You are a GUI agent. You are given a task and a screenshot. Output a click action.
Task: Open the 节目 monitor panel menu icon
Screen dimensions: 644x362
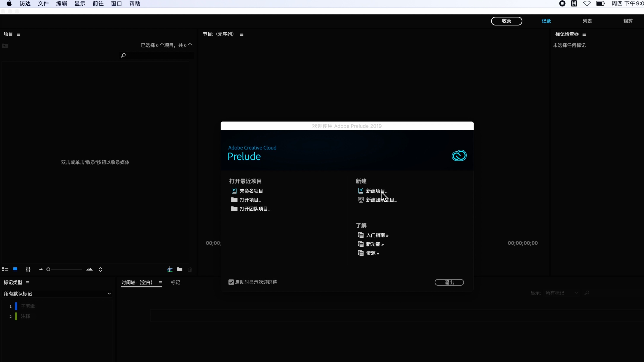[x=241, y=34]
